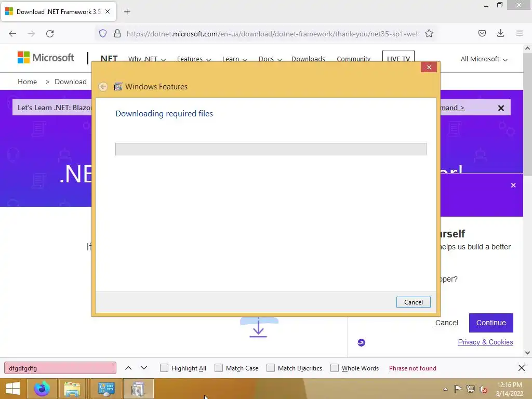Image resolution: width=532 pixels, height=399 pixels.
Task: Expand the Features dropdown
Action: (x=194, y=59)
